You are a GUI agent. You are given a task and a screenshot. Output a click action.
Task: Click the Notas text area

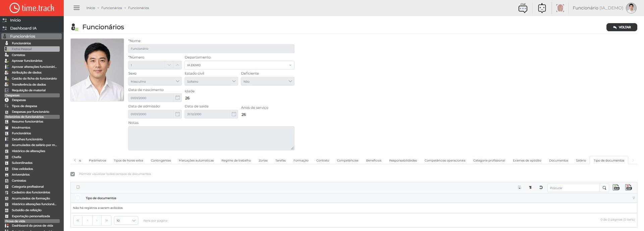click(x=211, y=138)
